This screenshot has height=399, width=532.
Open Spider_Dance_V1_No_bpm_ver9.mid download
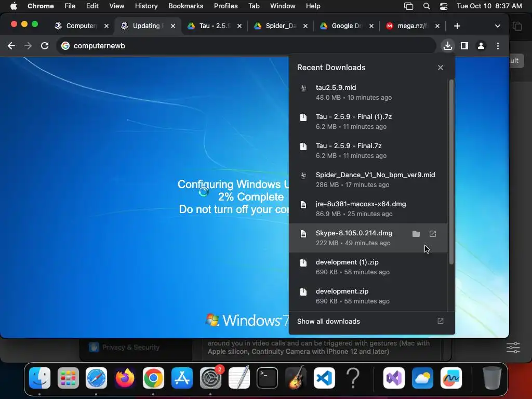368,180
